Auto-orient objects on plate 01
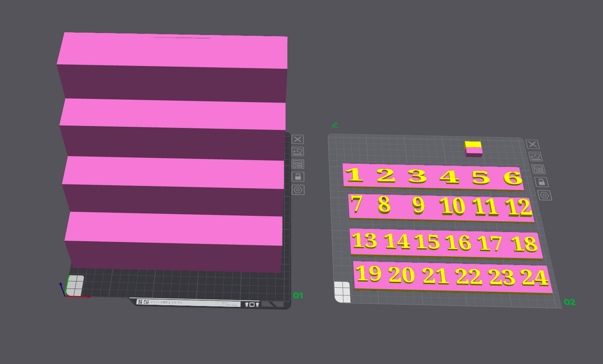The image size is (603, 364). (x=298, y=151)
